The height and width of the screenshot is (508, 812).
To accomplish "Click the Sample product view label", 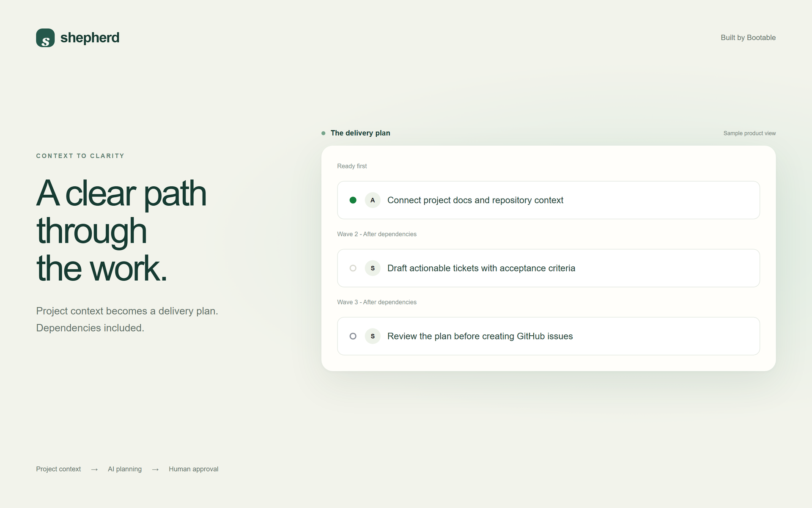I will (x=749, y=133).
